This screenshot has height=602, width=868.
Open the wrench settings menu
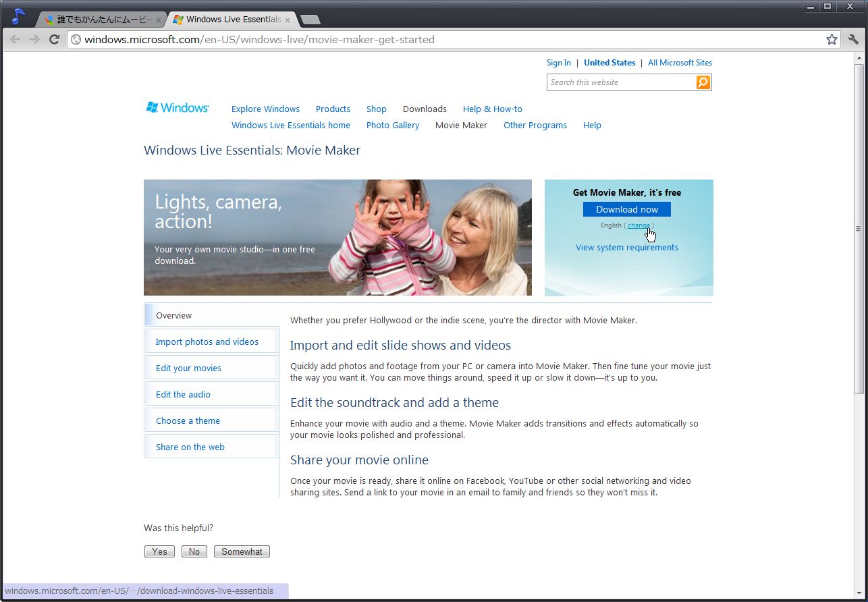tap(853, 39)
